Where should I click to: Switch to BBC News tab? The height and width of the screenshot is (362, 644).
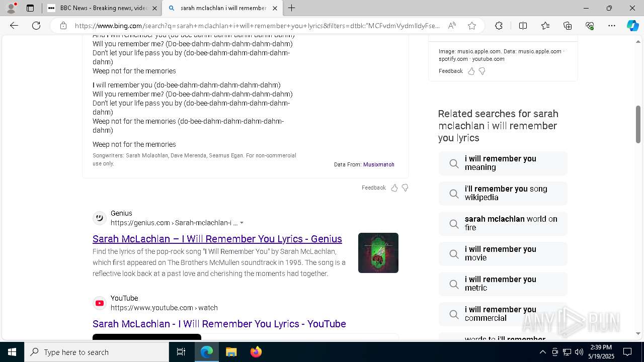coord(102,8)
